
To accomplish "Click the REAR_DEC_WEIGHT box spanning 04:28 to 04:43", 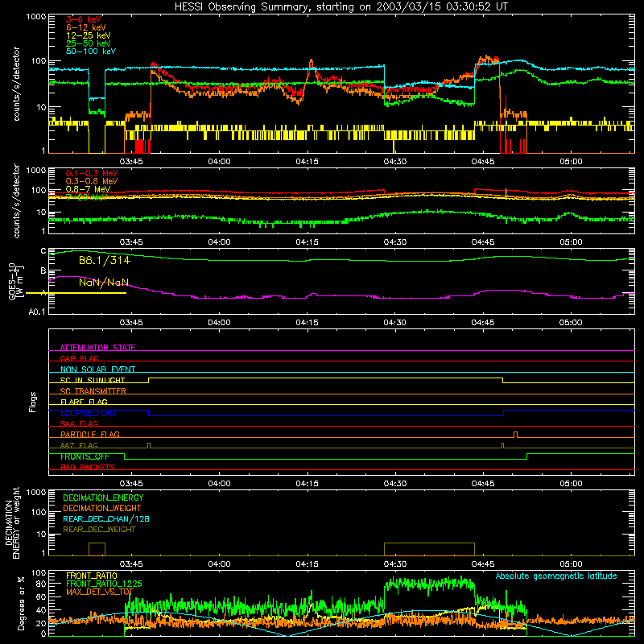I will (x=429, y=549).
